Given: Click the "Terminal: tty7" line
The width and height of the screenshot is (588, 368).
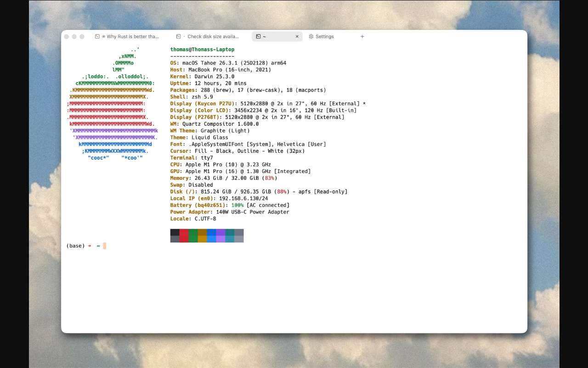Looking at the screenshot, I should (x=192, y=158).
